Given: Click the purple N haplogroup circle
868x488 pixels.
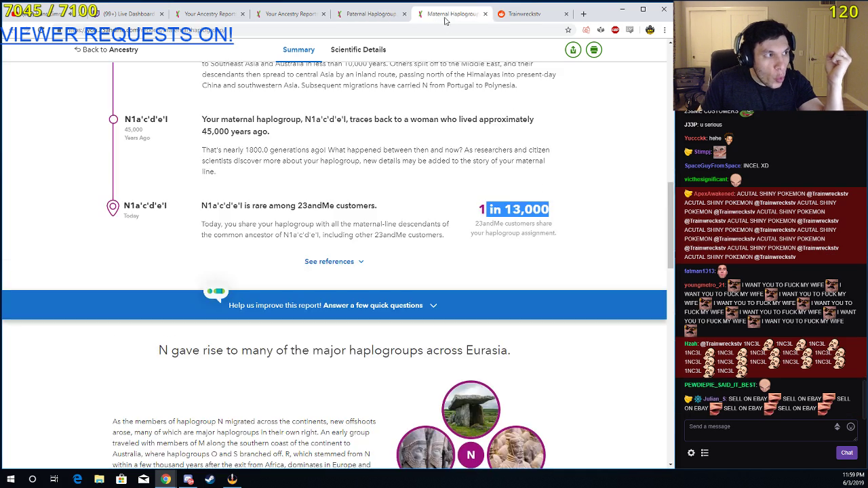Looking at the screenshot, I should [471, 455].
